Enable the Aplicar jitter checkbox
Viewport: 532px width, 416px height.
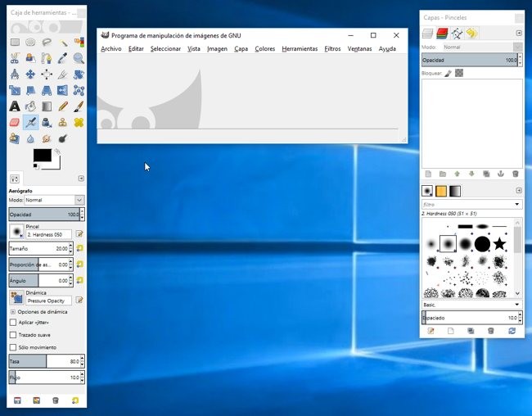12,322
